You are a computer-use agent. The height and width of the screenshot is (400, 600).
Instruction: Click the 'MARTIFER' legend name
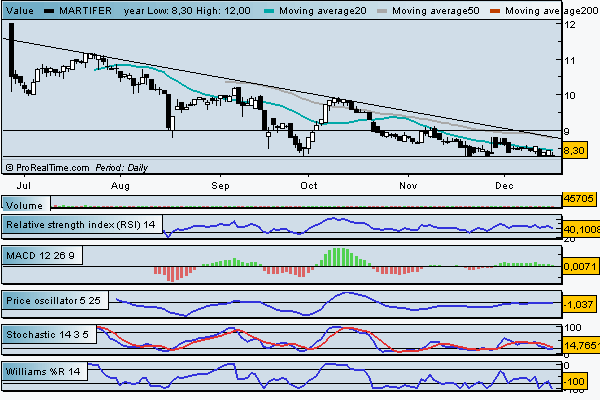click(x=85, y=11)
